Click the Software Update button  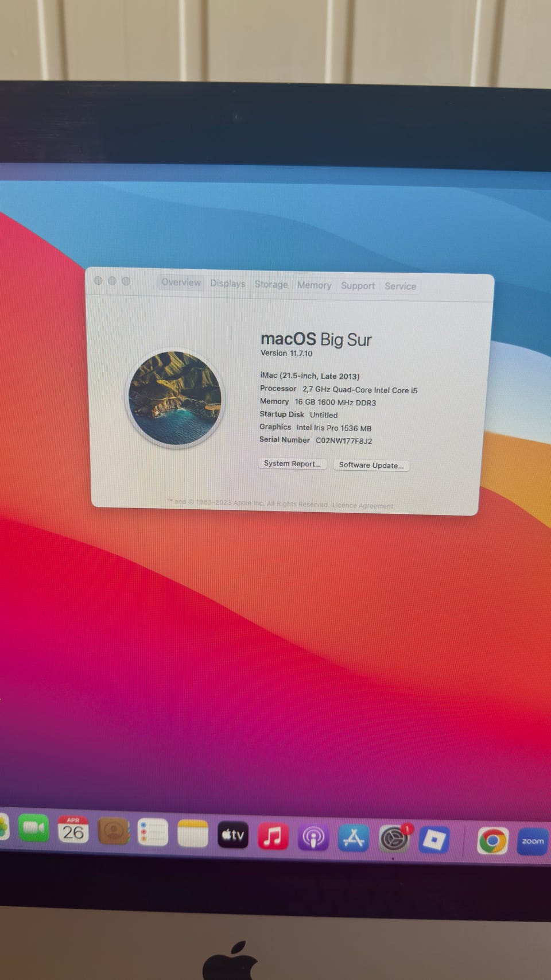pos(371,466)
